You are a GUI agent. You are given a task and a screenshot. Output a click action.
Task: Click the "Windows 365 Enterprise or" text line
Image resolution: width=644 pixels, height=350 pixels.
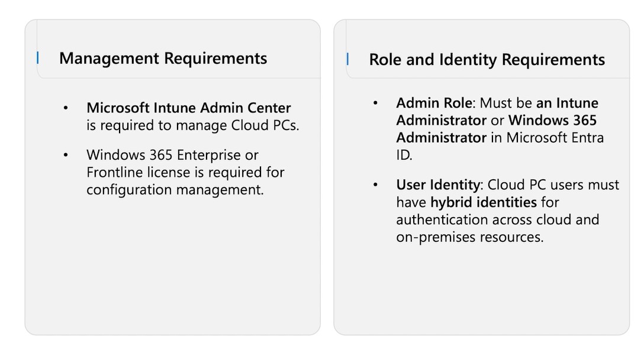(172, 155)
